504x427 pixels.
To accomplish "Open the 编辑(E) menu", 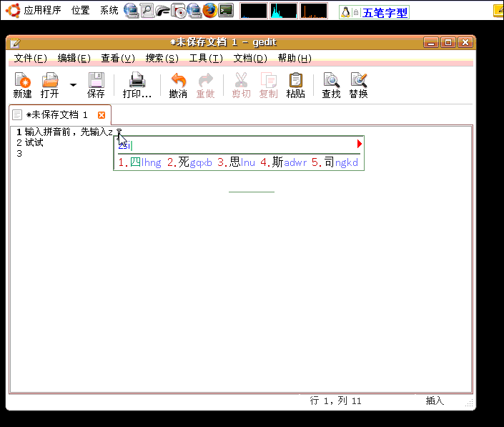I will (74, 58).
